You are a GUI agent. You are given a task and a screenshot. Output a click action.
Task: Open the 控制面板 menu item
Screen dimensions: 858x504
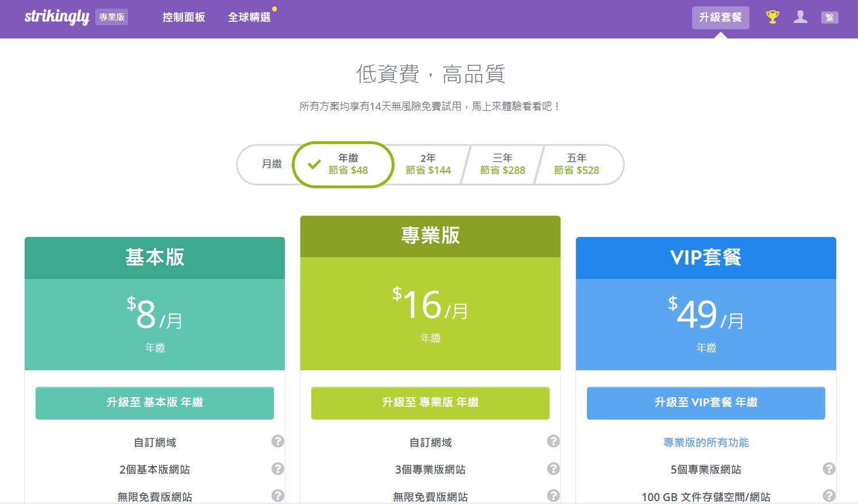[x=183, y=17]
